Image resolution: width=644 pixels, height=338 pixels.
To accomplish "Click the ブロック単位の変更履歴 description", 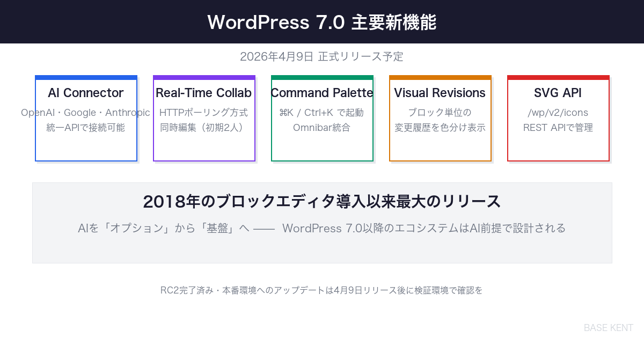I will pyautogui.click(x=440, y=120).
